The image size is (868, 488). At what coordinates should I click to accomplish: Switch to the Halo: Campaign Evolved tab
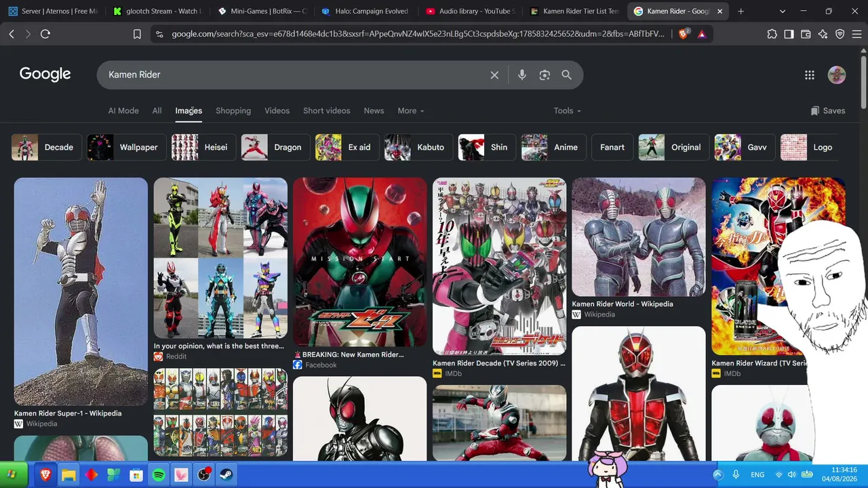click(x=366, y=12)
